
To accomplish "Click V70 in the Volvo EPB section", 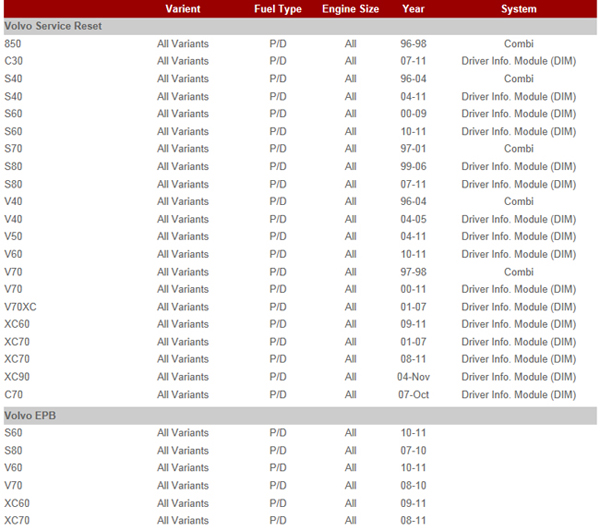I will [13, 485].
